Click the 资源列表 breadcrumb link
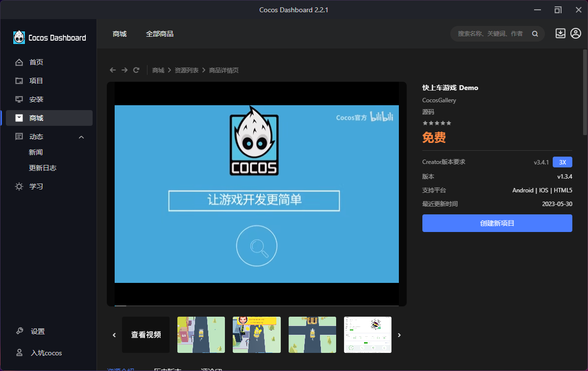The width and height of the screenshot is (588, 371). pyautogui.click(x=187, y=70)
